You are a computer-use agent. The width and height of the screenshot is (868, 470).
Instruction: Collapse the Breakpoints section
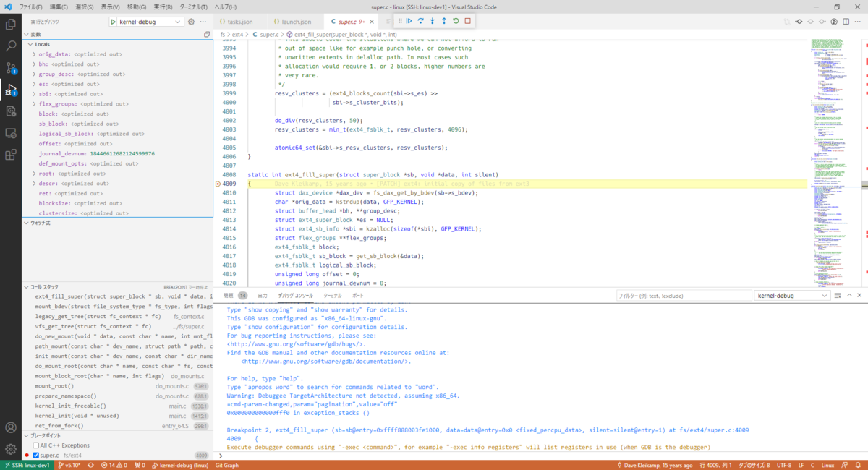pos(117,436)
